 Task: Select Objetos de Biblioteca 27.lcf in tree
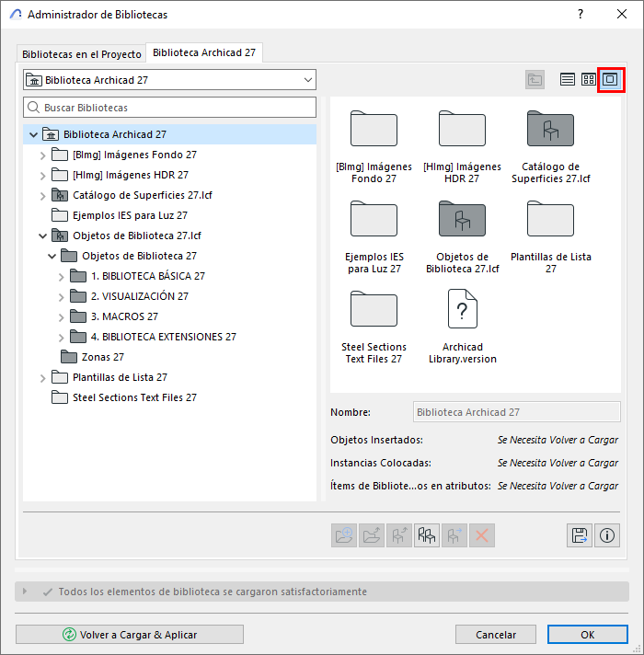point(137,236)
